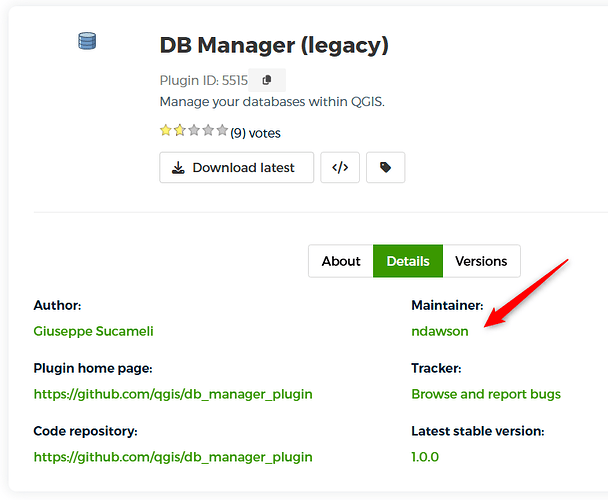Open the plugin home page GitHub link
The image size is (608, 500).
tap(173, 394)
